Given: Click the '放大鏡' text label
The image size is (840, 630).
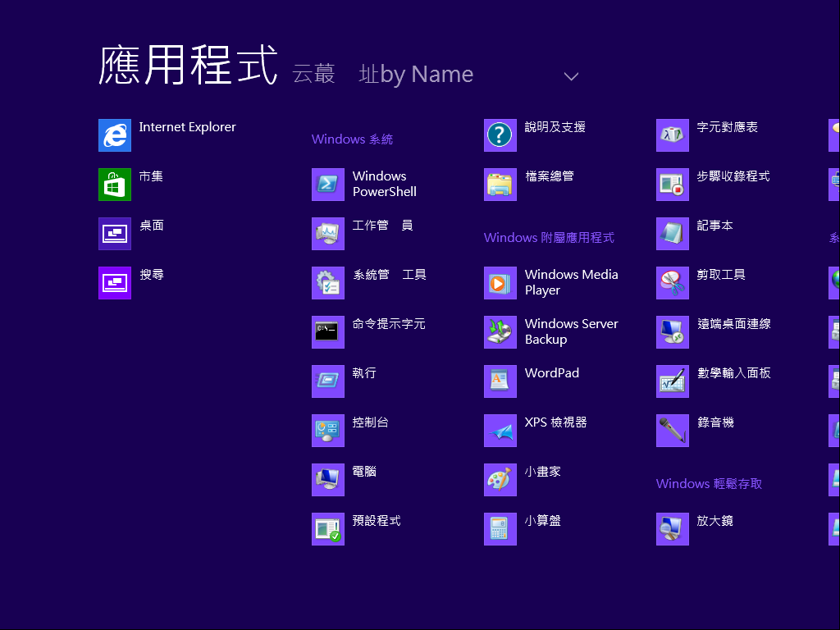Looking at the screenshot, I should tap(715, 521).
